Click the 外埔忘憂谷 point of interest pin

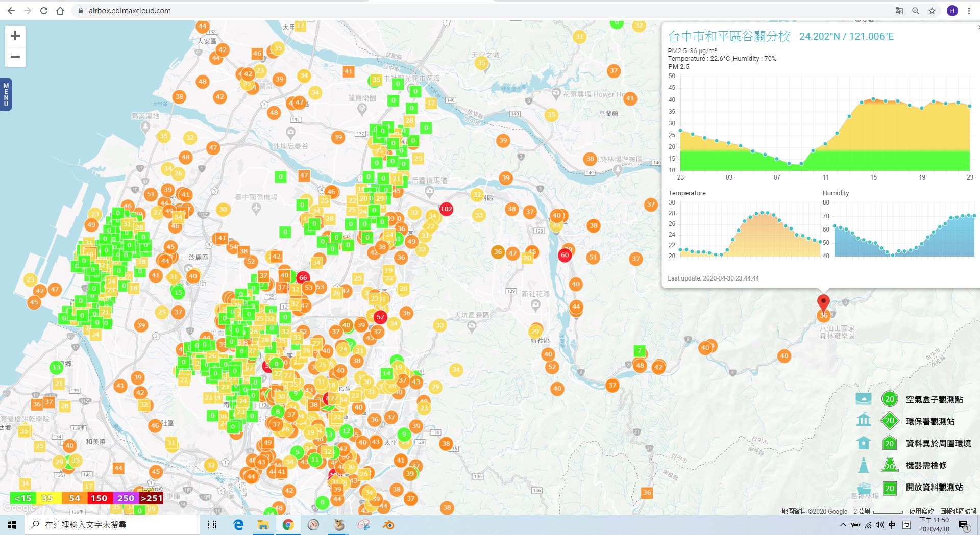290,134
